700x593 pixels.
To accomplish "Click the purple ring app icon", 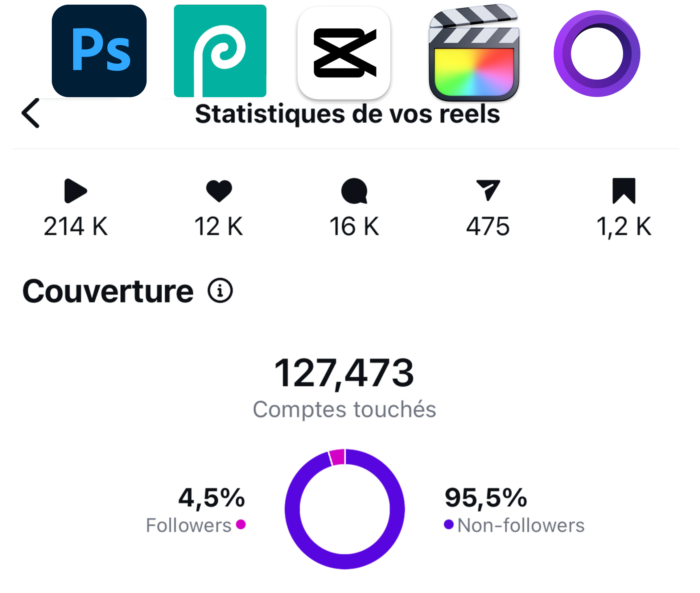I will [597, 53].
